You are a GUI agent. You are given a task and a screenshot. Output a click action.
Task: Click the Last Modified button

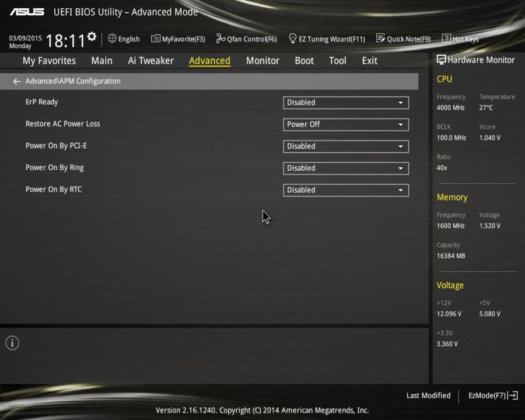(x=428, y=395)
